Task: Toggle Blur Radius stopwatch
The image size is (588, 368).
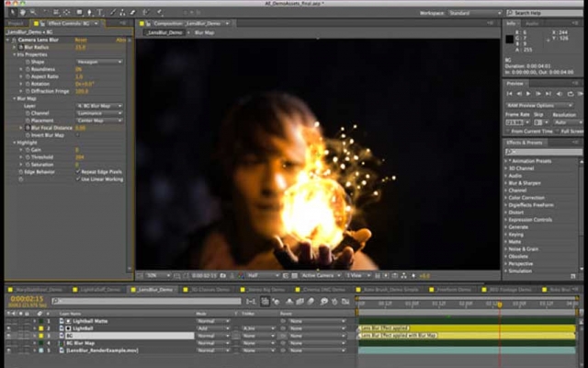Action: (x=21, y=47)
